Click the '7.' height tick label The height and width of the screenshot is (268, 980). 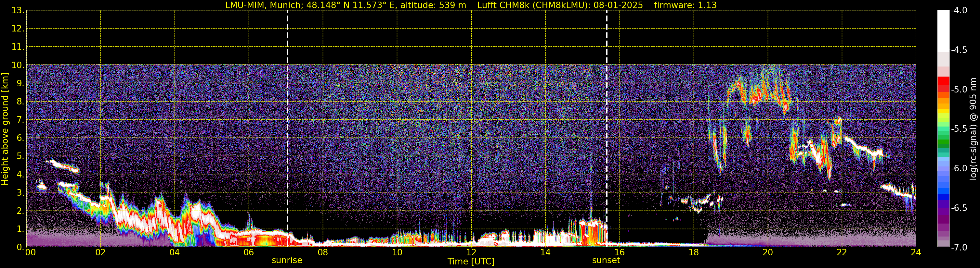[x=20, y=120]
